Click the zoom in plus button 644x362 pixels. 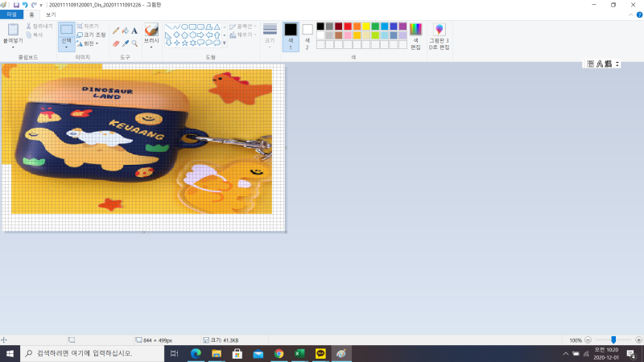click(x=638, y=339)
